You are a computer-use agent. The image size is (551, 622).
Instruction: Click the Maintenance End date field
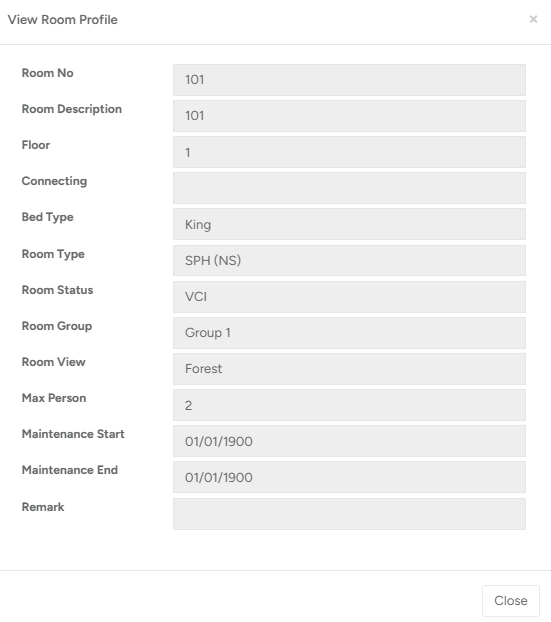pos(349,477)
